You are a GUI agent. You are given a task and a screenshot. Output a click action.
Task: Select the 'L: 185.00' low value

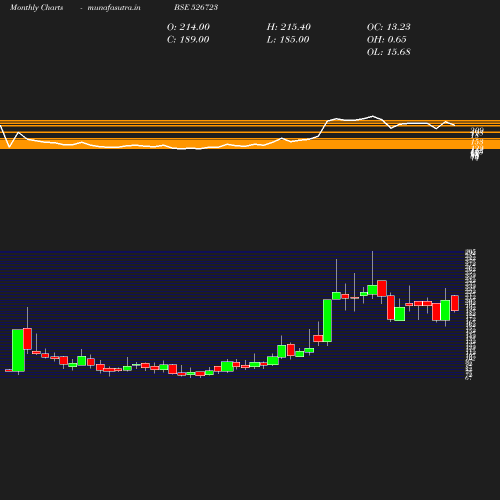[x=288, y=40]
